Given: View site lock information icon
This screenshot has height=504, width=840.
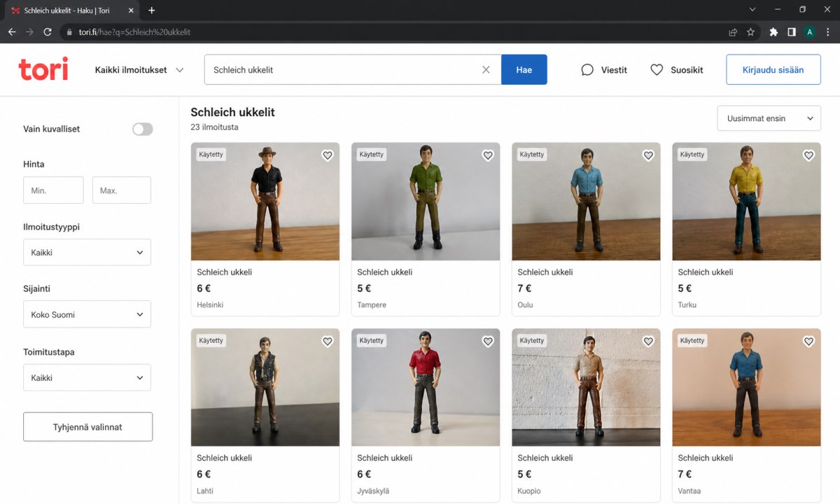Looking at the screenshot, I should pyautogui.click(x=68, y=32).
